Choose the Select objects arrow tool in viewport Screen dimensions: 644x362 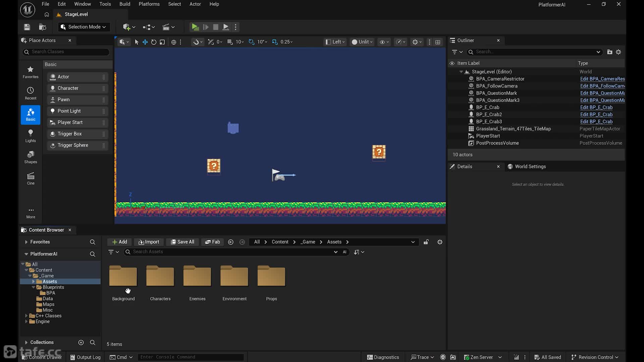(x=137, y=42)
